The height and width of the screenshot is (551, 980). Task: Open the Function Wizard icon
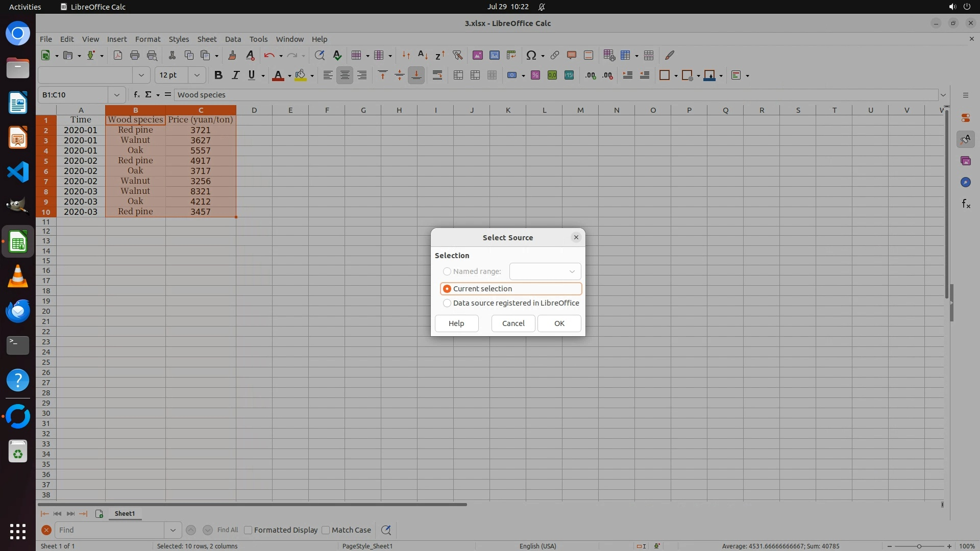(x=136, y=95)
